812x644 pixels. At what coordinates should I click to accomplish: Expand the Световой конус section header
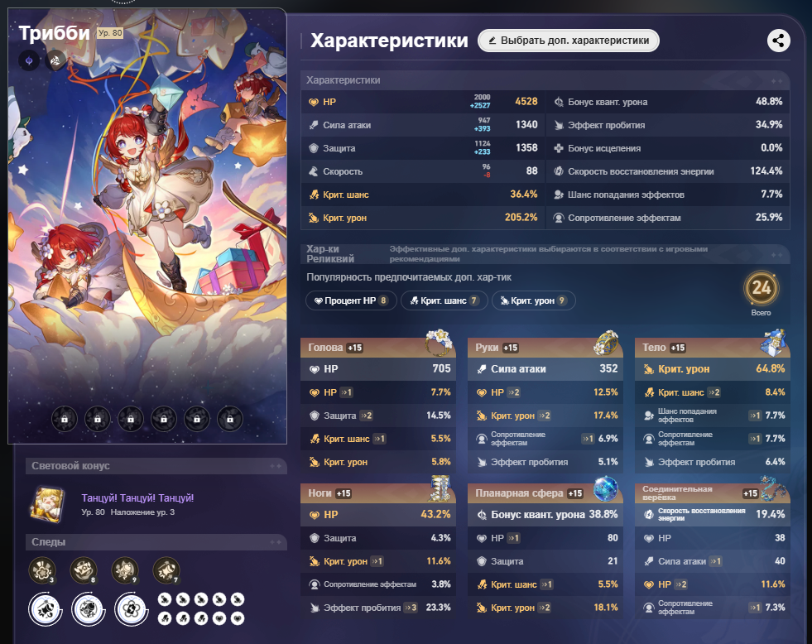pyautogui.click(x=156, y=466)
